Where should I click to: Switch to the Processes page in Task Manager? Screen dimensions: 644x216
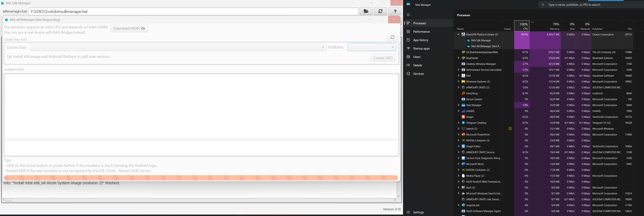[x=428, y=23]
